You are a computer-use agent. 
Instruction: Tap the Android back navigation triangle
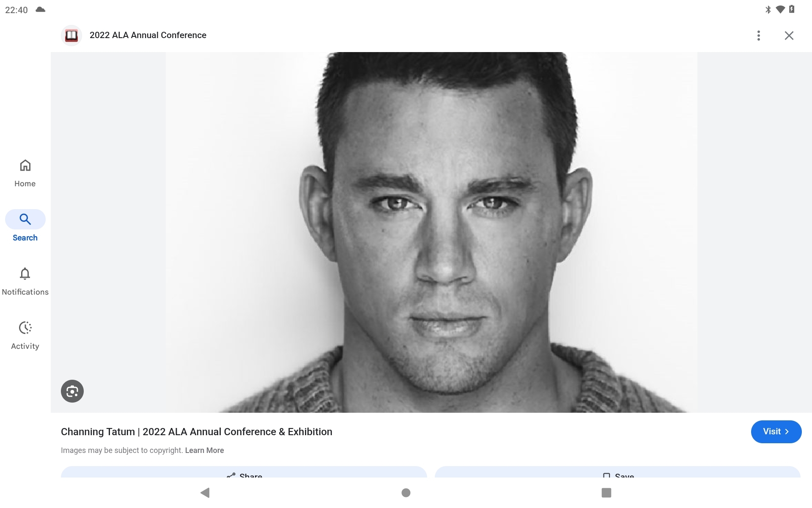coord(205,492)
